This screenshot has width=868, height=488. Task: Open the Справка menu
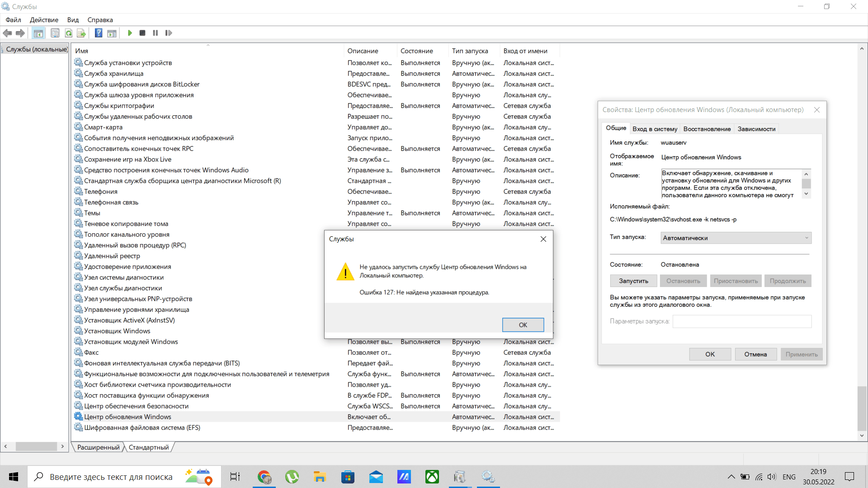100,20
